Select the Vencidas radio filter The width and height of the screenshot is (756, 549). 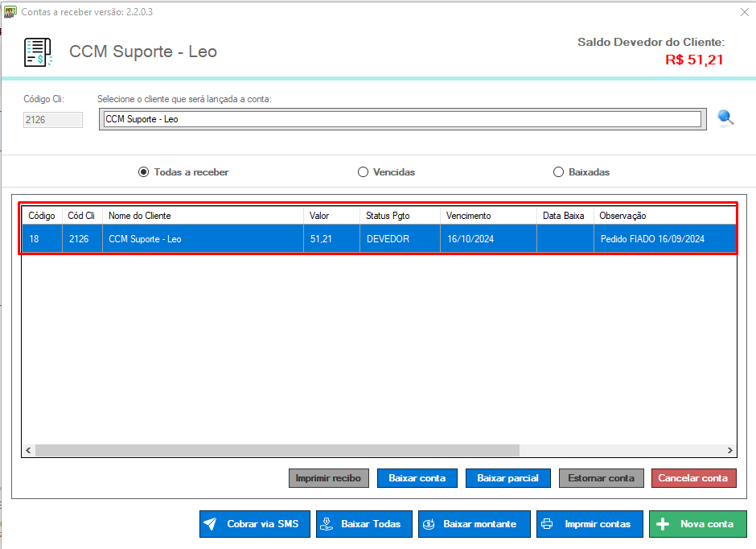click(364, 172)
